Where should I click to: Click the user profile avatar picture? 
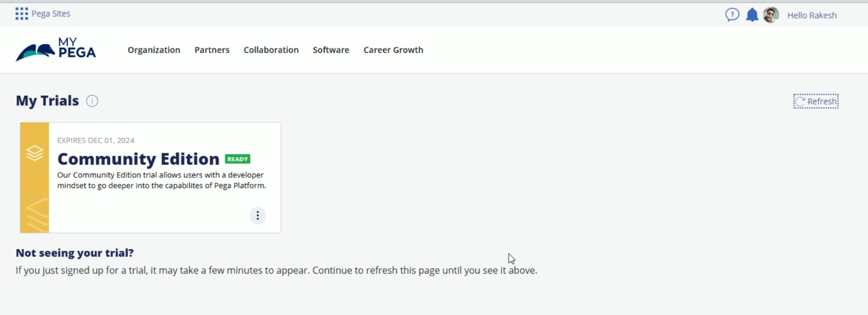click(770, 15)
